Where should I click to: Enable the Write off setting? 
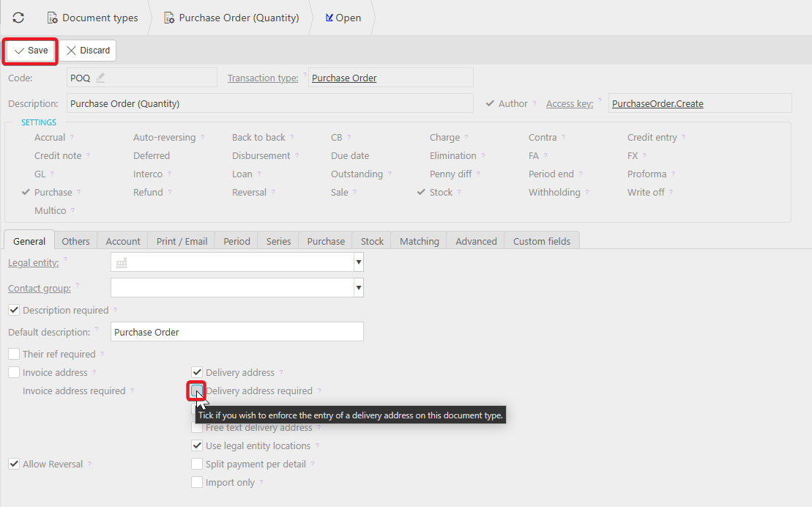(646, 193)
